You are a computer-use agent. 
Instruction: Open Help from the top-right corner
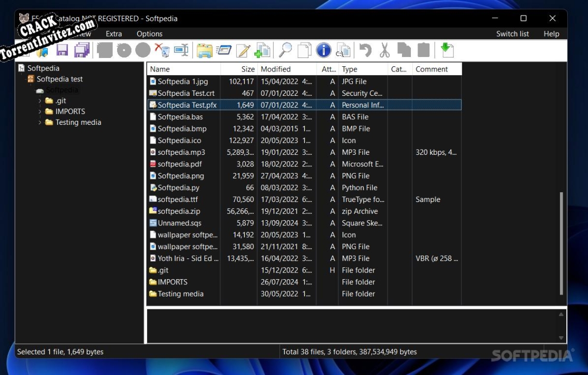click(x=551, y=33)
